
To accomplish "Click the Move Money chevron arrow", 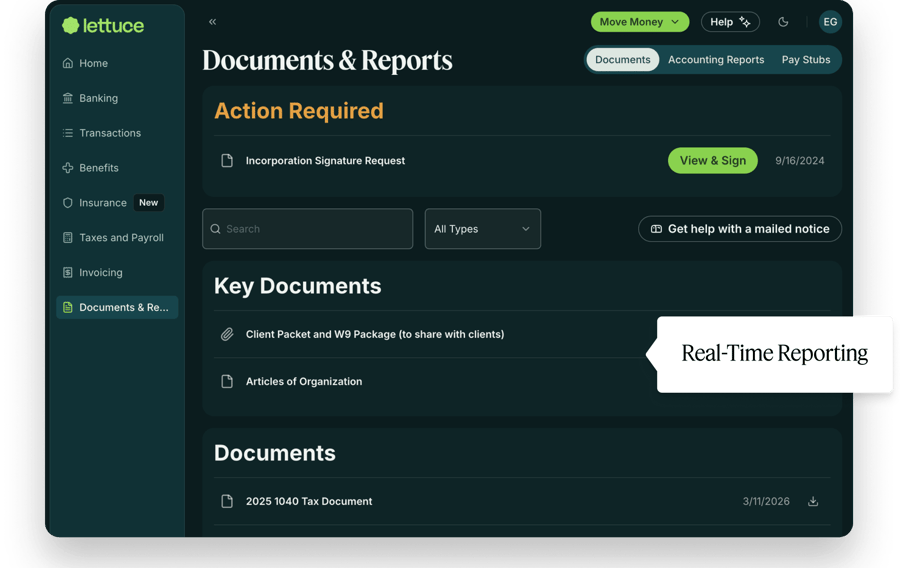I will 675,22.
